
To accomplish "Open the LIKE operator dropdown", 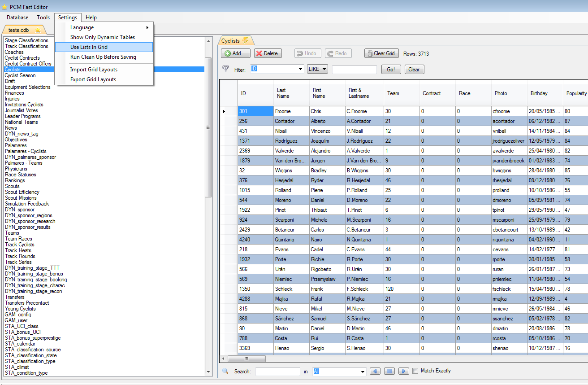I will pyautogui.click(x=317, y=69).
